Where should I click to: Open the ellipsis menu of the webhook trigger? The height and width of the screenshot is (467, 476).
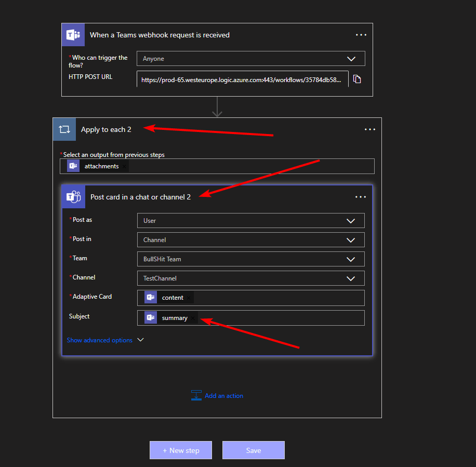click(x=361, y=35)
